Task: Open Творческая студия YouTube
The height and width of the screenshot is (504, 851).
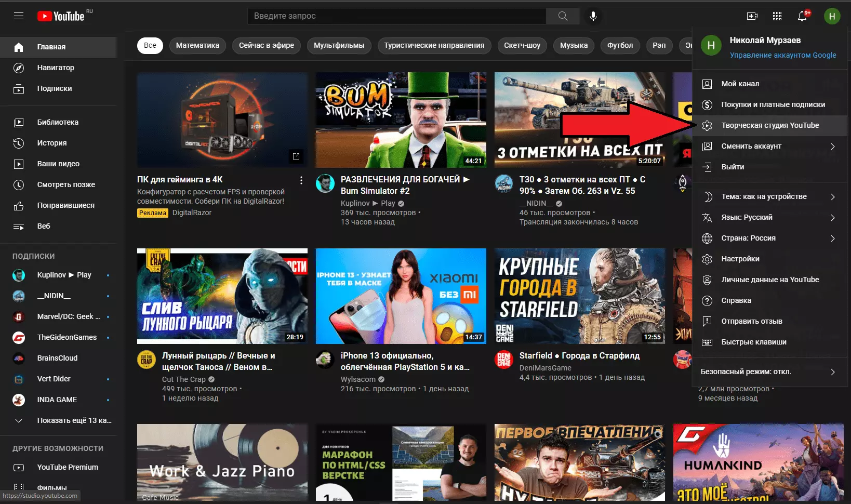Action: (x=770, y=125)
